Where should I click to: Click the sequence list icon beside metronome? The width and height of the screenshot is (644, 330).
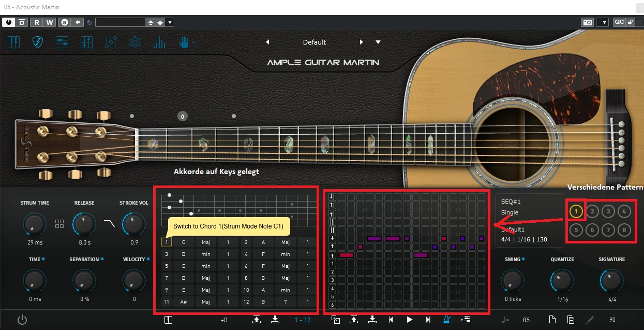coord(465,320)
